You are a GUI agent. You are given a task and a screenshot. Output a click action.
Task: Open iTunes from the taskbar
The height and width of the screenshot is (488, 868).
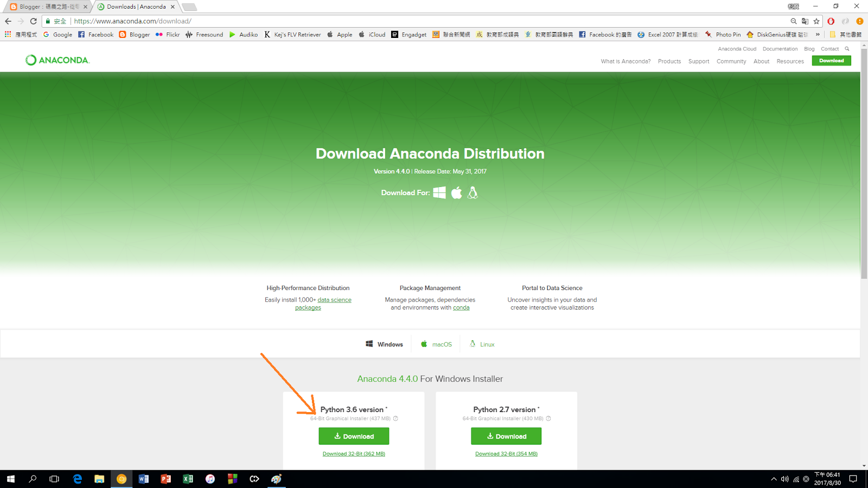pos(210,479)
